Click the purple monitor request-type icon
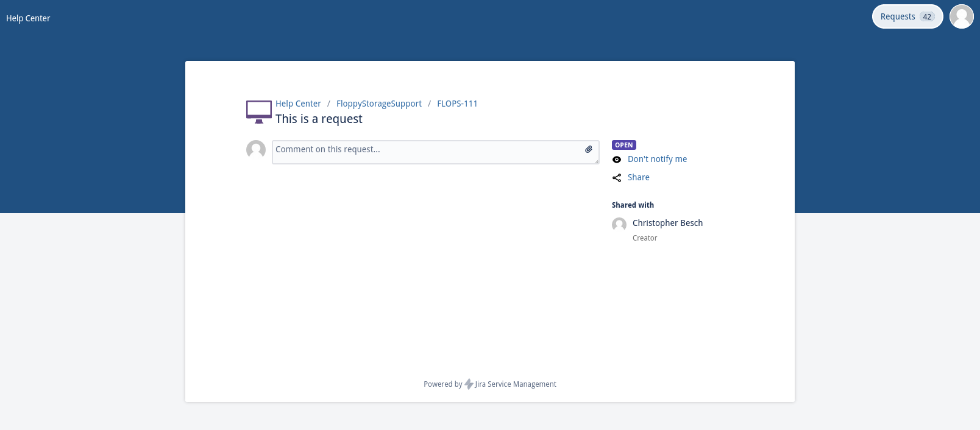Viewport: 980px width, 430px height. tap(259, 112)
